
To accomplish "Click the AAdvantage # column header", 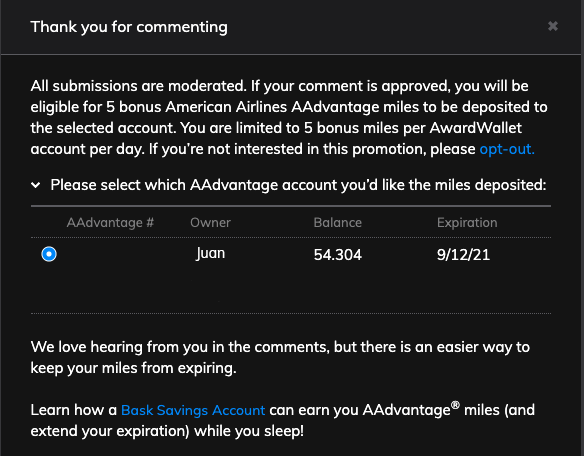I will click(110, 222).
